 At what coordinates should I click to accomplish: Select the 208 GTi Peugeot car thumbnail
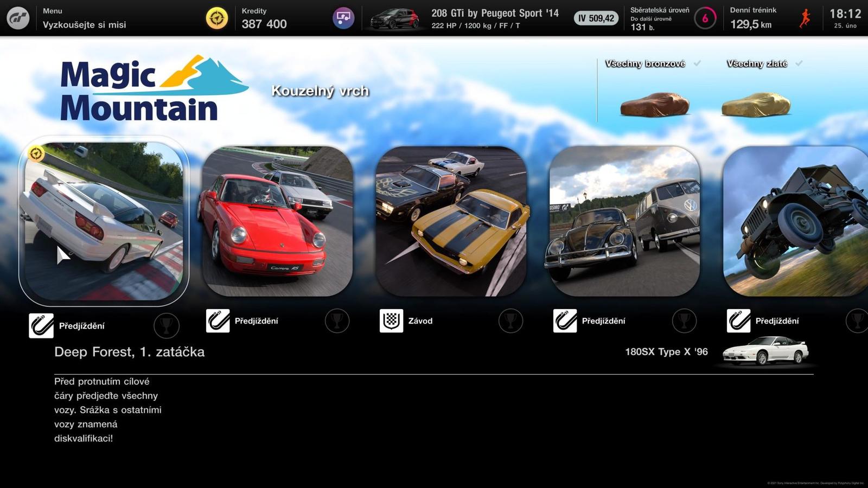point(395,18)
